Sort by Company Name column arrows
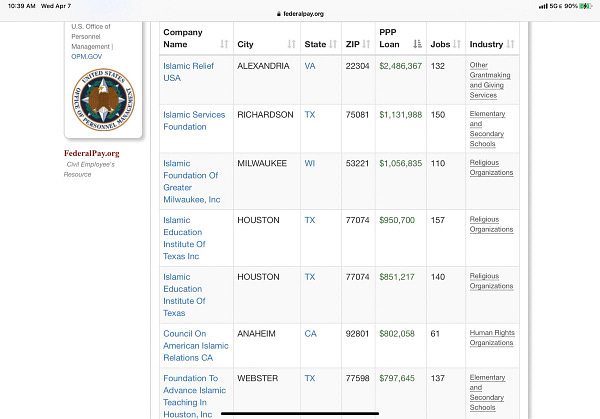This screenshot has height=419, width=600. 224,44
